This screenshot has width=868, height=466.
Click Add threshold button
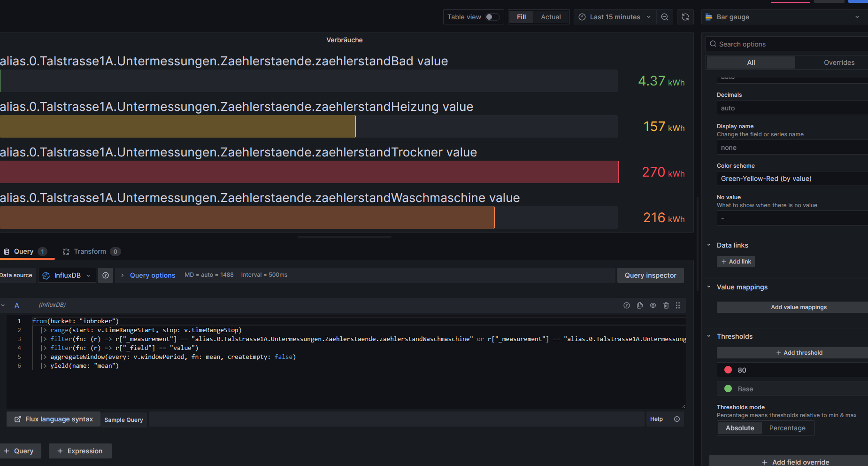pyautogui.click(x=792, y=353)
